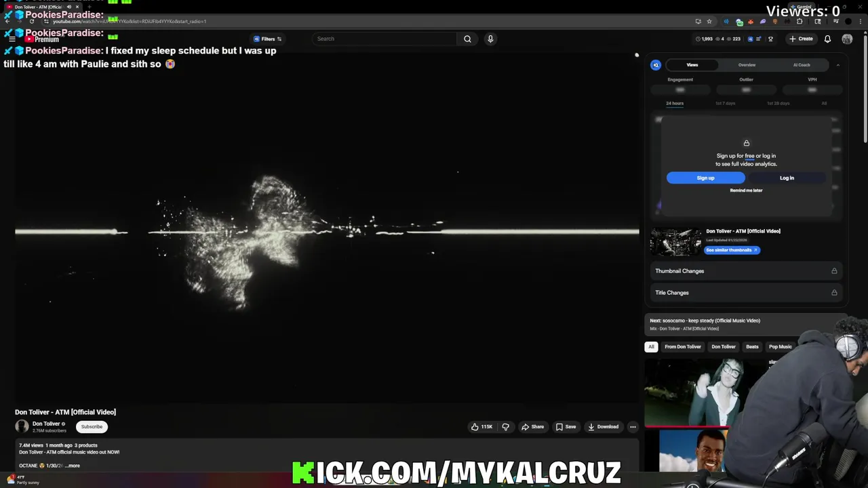
Task: Click the Log in button
Action: [787, 178]
